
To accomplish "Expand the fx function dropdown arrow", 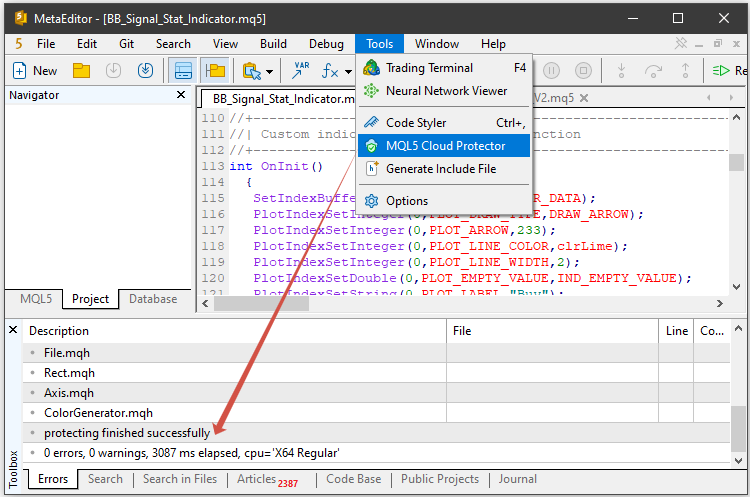I will pyautogui.click(x=348, y=72).
